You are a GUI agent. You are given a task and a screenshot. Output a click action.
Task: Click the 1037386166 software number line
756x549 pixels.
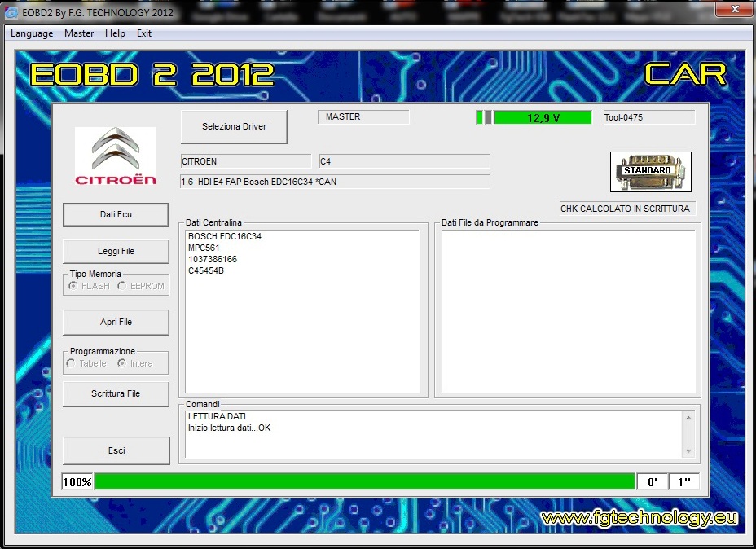(x=213, y=259)
